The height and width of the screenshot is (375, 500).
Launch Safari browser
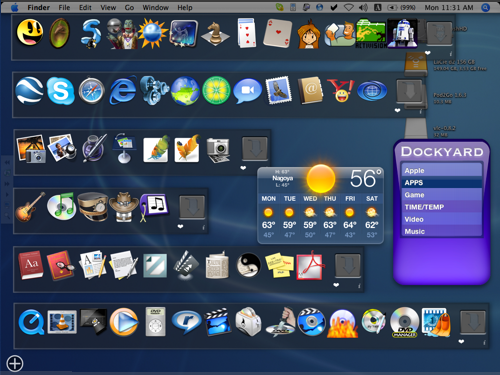coord(92,91)
